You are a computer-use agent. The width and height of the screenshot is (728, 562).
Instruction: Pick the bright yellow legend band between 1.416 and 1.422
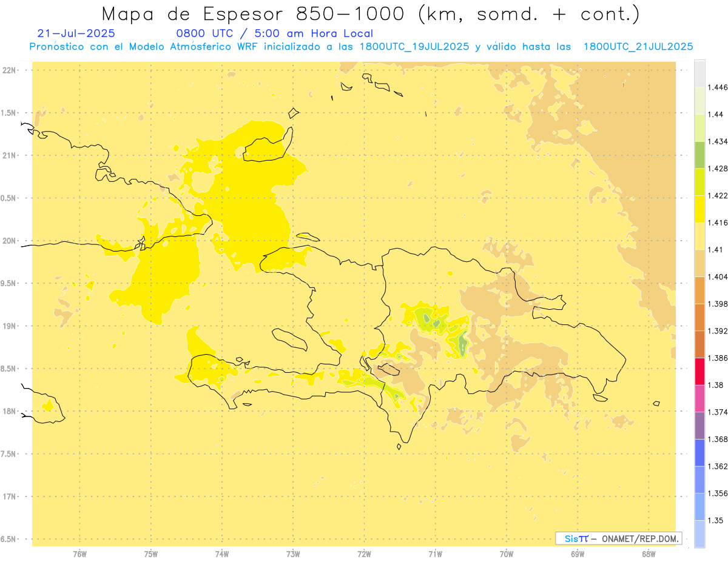(699, 209)
